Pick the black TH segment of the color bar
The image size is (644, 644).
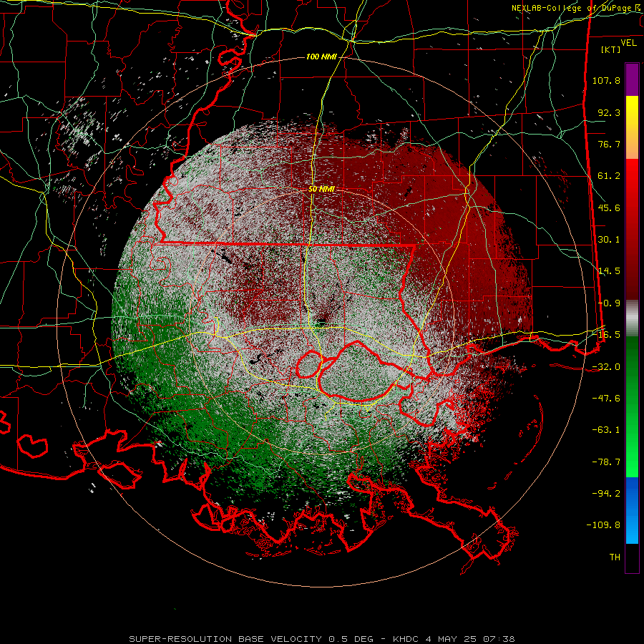point(632,558)
